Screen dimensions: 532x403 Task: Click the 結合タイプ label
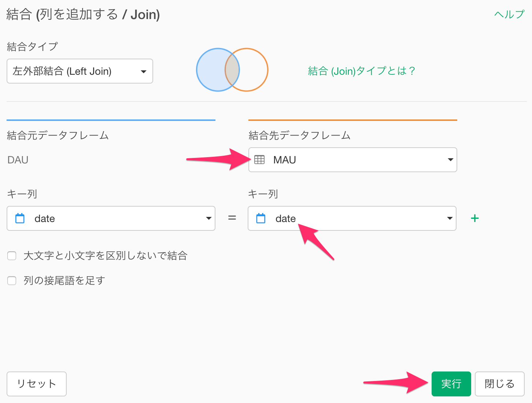point(32,47)
